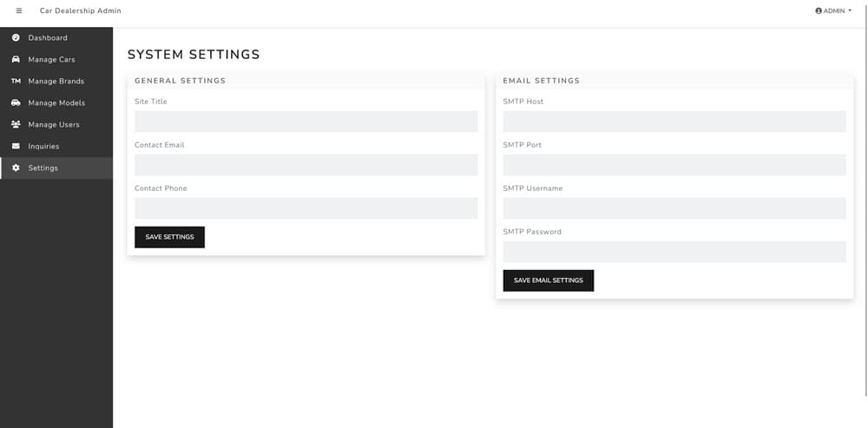Screen dimensions: 868x428
Task: Click the hamburger menu icon in header
Action: pos(19,10)
